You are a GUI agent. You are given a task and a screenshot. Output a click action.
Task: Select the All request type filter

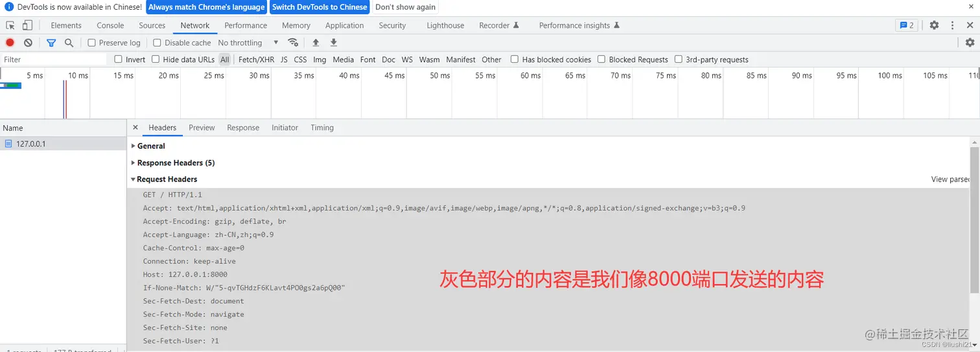pyautogui.click(x=224, y=59)
